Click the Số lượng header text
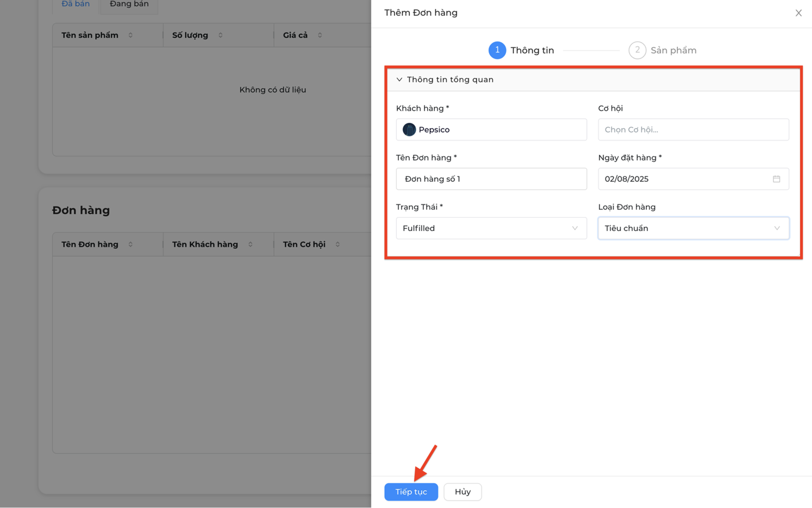Screen dimensions: 812x508 tap(190, 35)
